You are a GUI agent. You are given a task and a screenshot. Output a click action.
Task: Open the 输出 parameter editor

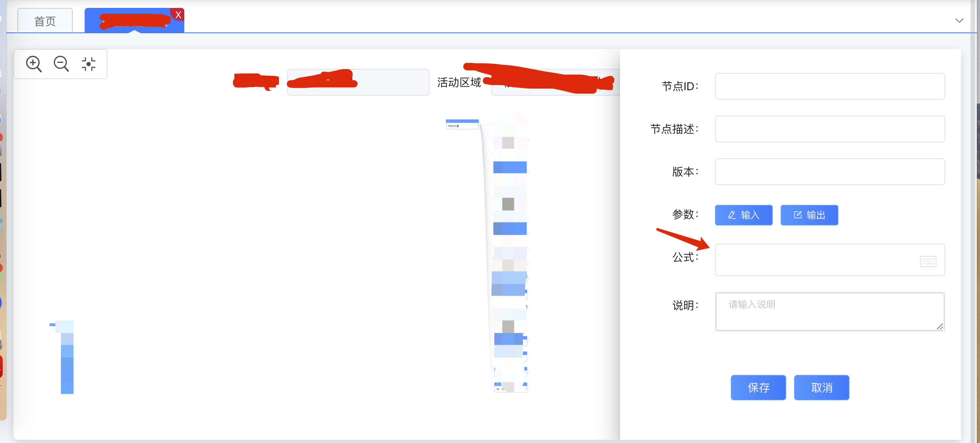coord(809,215)
